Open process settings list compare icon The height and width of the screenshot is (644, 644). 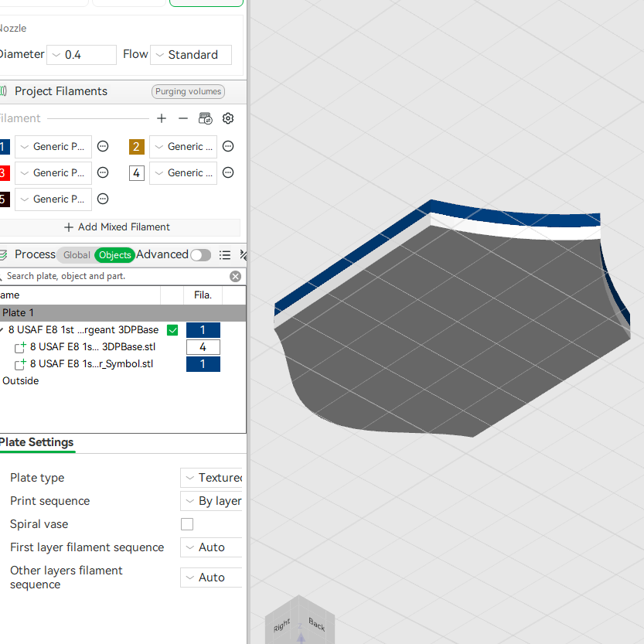click(x=225, y=255)
